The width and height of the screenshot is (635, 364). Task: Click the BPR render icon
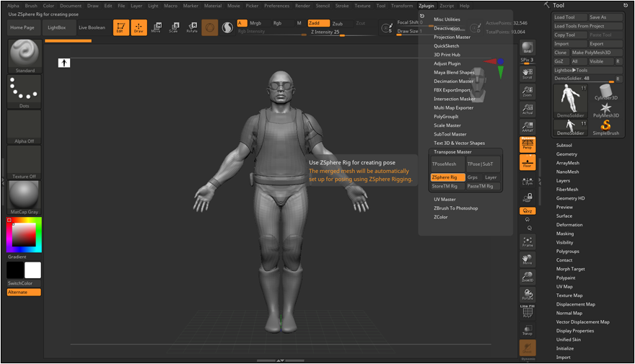coord(527,48)
